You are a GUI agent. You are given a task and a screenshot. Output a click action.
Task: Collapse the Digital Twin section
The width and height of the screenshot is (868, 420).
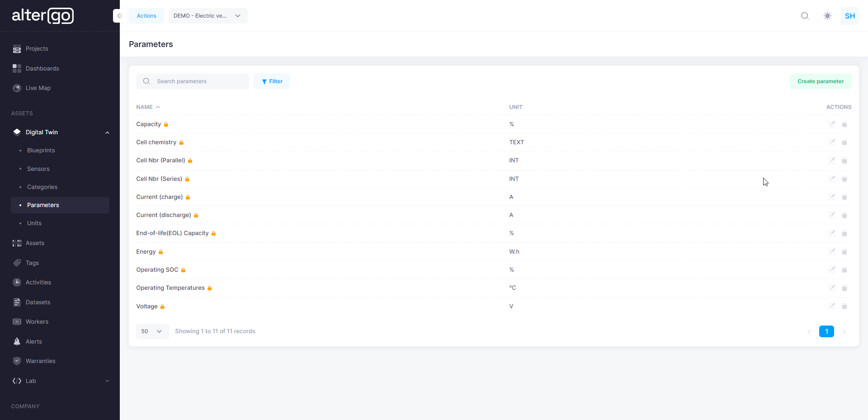click(107, 132)
